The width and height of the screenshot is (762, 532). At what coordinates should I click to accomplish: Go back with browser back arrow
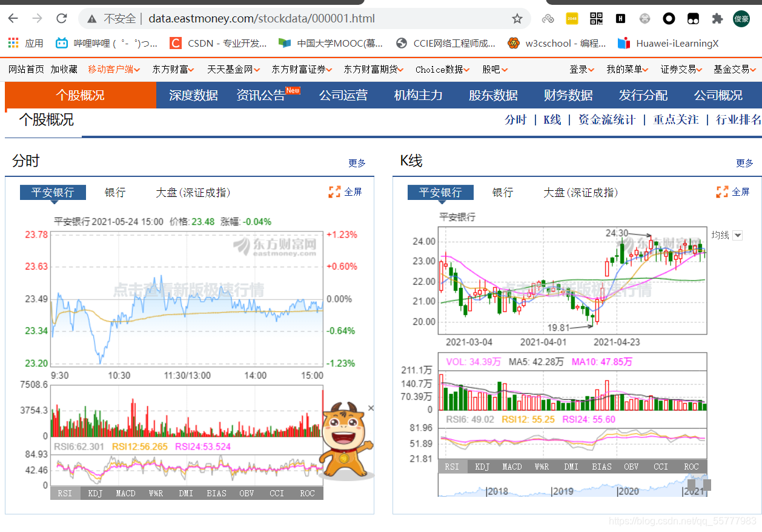(x=13, y=18)
